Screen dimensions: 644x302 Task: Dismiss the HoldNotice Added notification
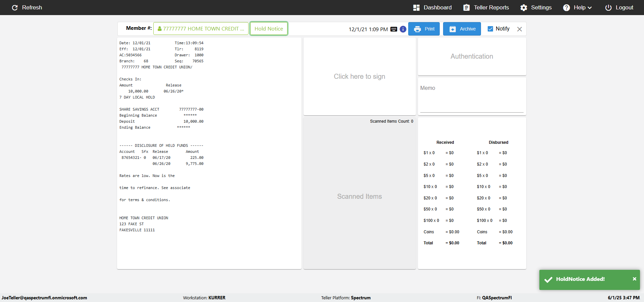click(x=634, y=279)
